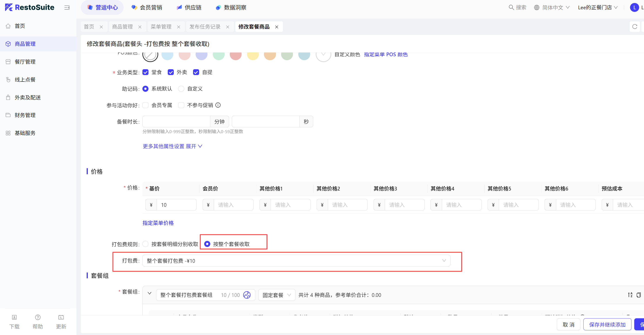The image size is (644, 335).
Task: Click the 取消 button
Action: [x=568, y=325]
